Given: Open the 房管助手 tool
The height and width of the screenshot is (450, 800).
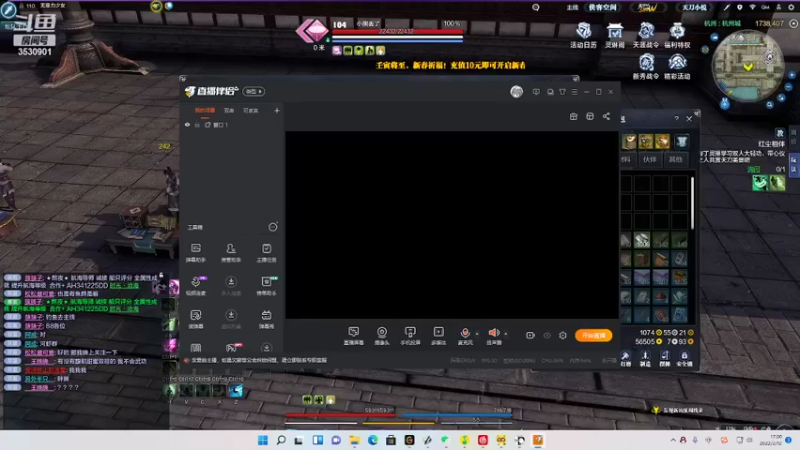Looking at the screenshot, I should pyautogui.click(x=231, y=253).
